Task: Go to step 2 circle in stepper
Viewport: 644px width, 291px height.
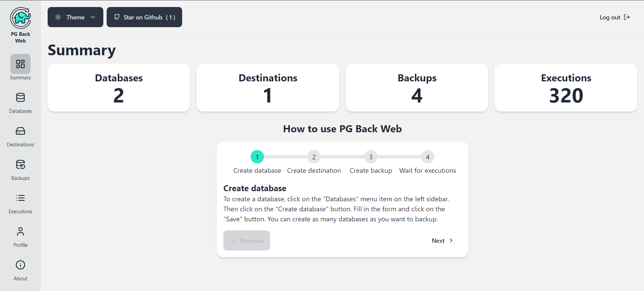Action: [x=314, y=157]
